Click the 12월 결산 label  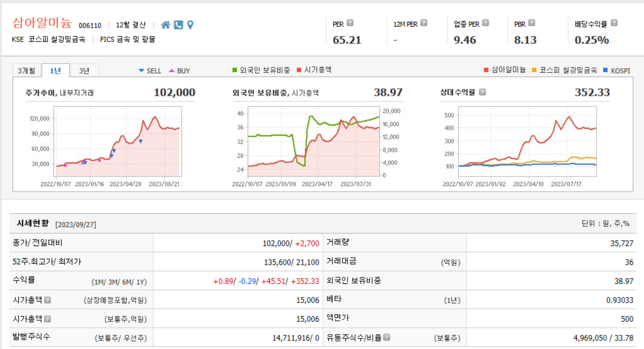(x=131, y=25)
